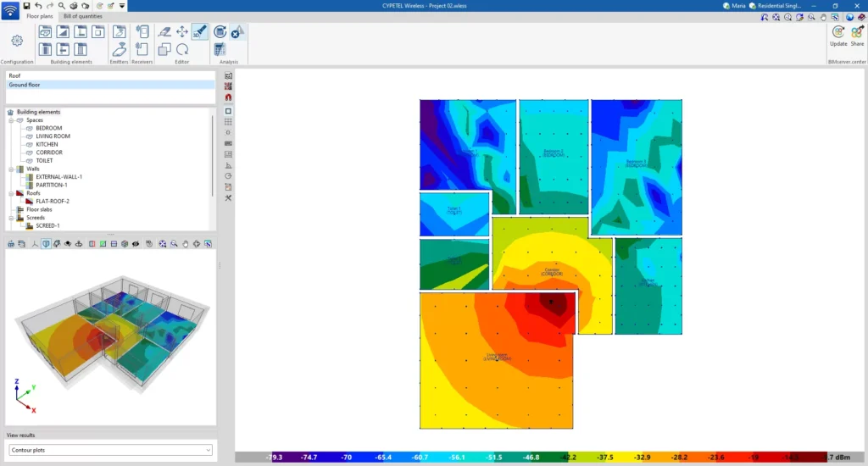
Task: Open Configuration gear settings
Action: click(17, 41)
